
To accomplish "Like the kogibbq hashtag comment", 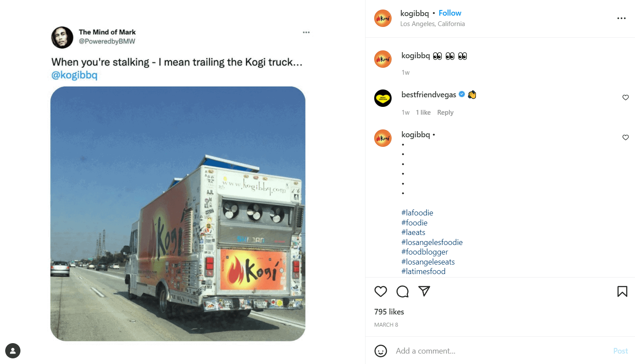I will click(625, 138).
